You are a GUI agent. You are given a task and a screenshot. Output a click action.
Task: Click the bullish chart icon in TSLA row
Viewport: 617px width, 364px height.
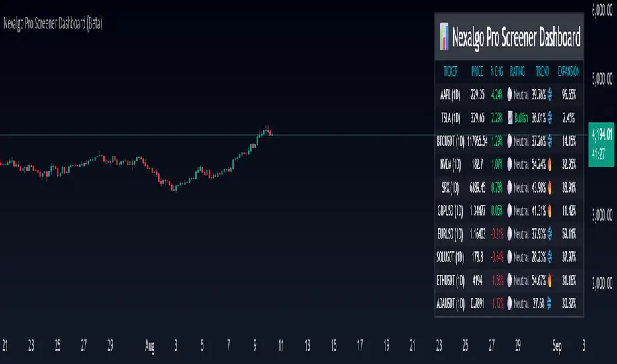(x=510, y=118)
